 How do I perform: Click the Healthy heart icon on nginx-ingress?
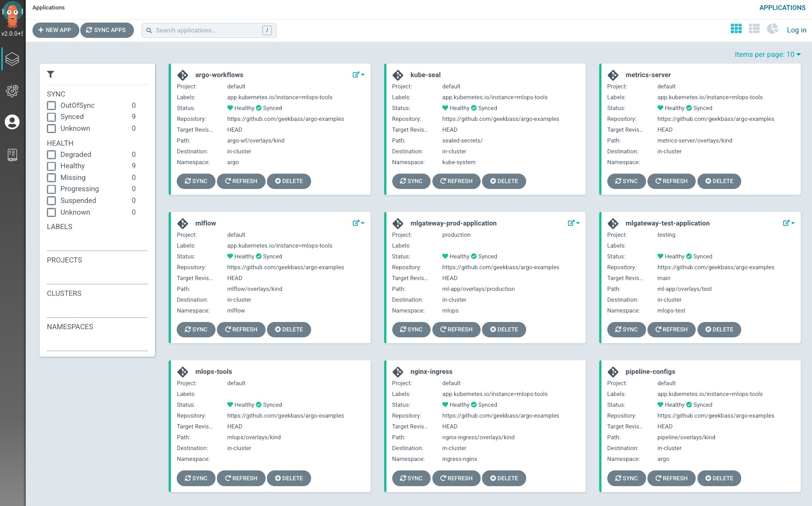coord(445,405)
